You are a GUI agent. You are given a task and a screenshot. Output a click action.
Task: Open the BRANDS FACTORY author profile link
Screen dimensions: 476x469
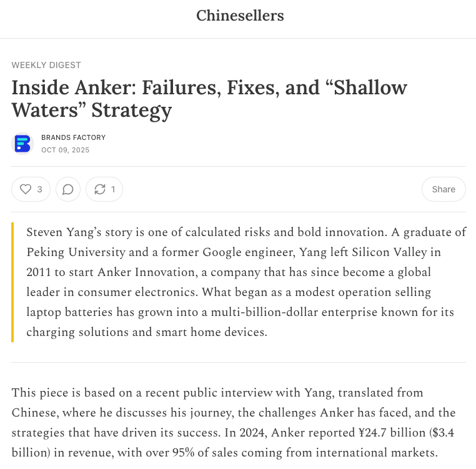[x=73, y=137]
